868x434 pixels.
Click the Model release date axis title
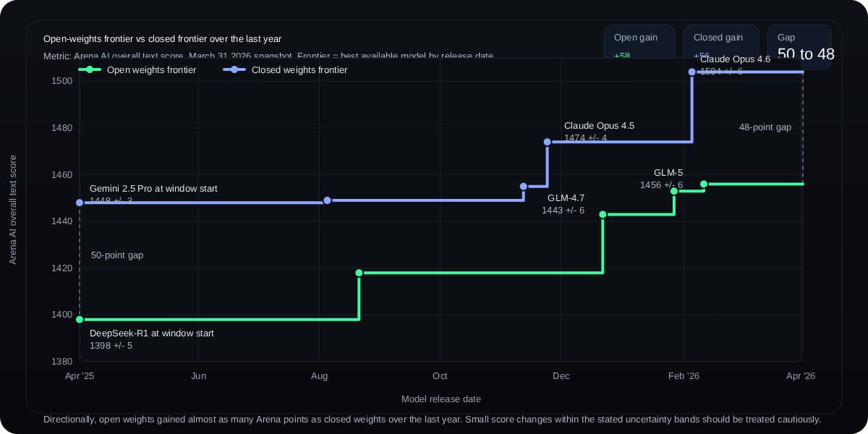tap(441, 399)
